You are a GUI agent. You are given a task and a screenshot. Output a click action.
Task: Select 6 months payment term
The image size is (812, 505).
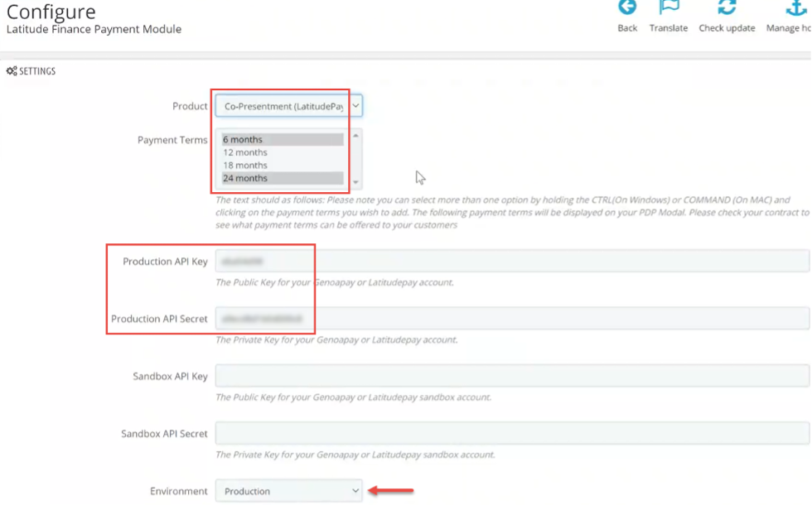(283, 139)
